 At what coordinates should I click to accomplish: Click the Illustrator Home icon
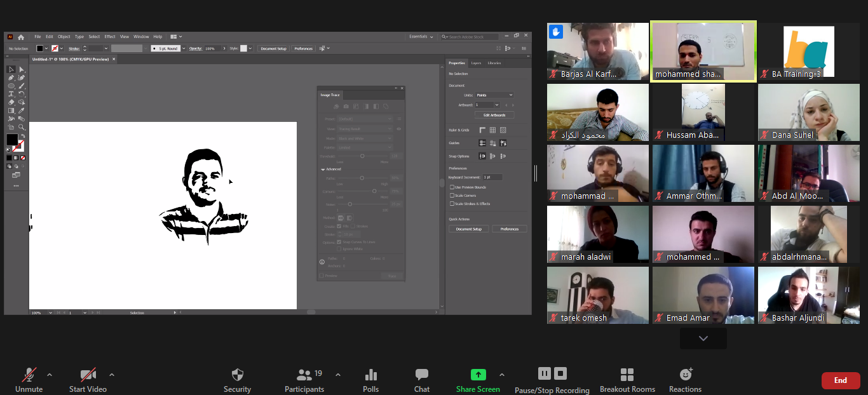pos(21,37)
